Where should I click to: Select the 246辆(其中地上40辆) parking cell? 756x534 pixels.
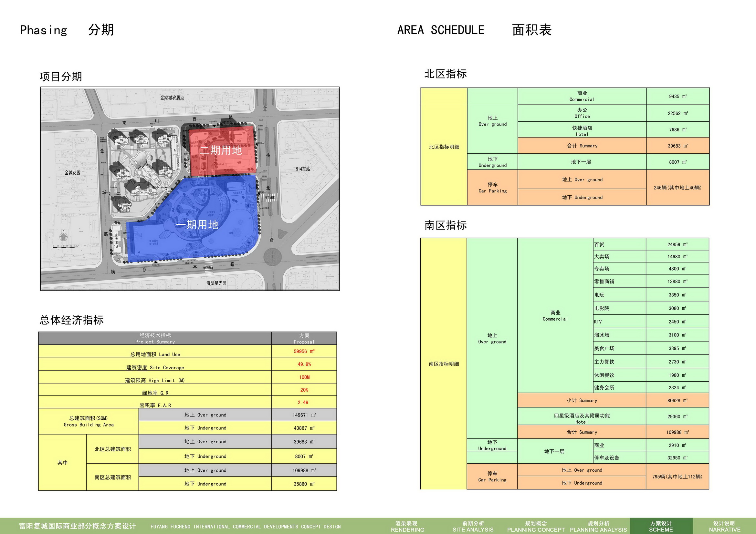[677, 188]
